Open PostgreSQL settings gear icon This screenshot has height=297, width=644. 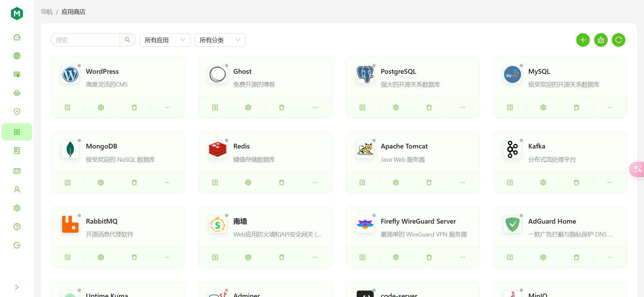click(x=396, y=108)
